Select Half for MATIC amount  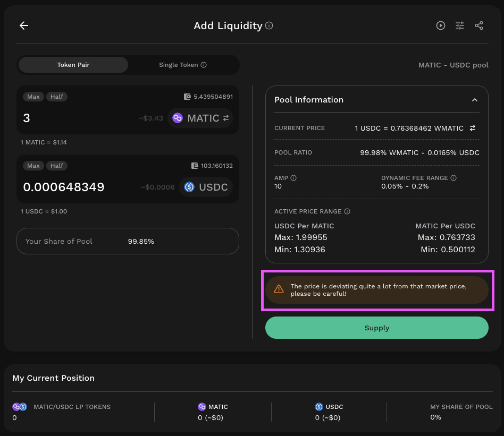point(57,97)
